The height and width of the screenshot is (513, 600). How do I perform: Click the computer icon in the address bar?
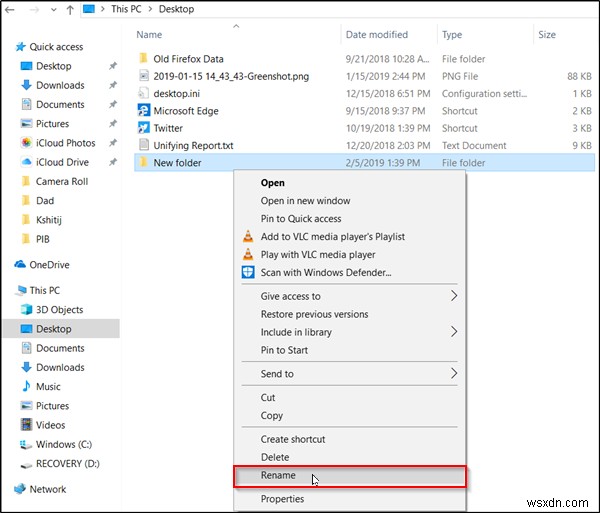pos(89,8)
